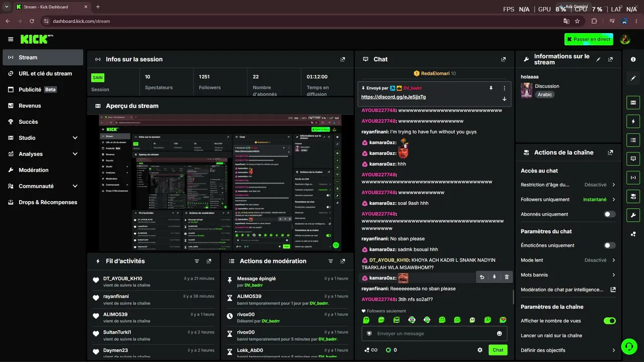Screen dimensions: 644x362
Task: Enable Émoticônes uniquement toggle
Action: click(x=609, y=245)
